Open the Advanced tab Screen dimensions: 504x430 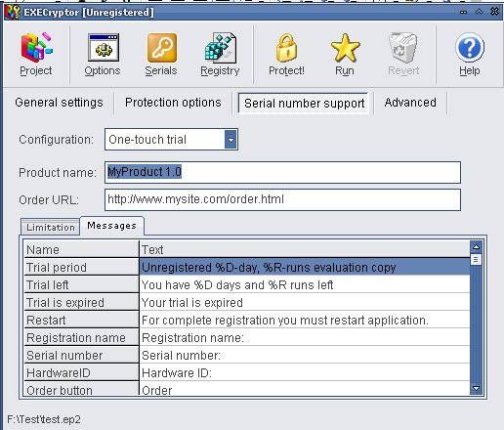(x=410, y=103)
